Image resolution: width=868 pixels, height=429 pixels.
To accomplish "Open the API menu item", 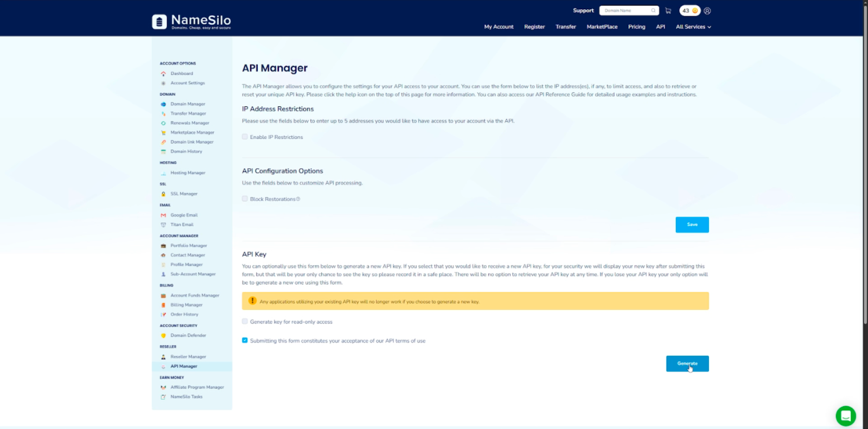I will [660, 27].
